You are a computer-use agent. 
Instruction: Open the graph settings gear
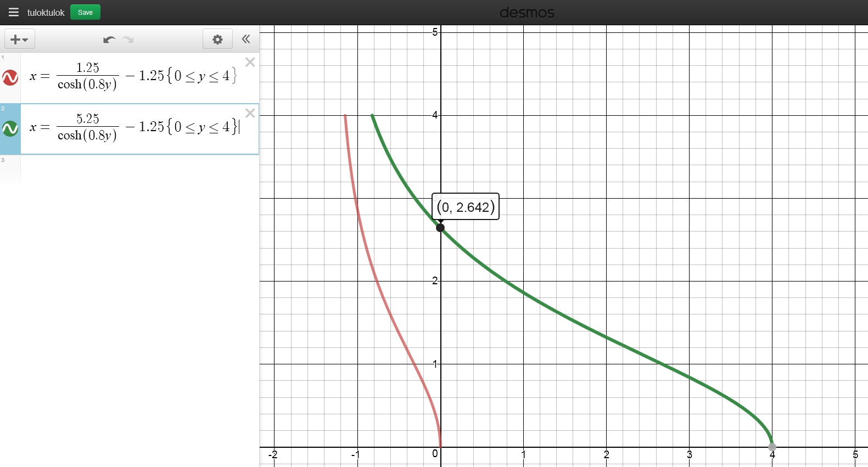coord(217,40)
